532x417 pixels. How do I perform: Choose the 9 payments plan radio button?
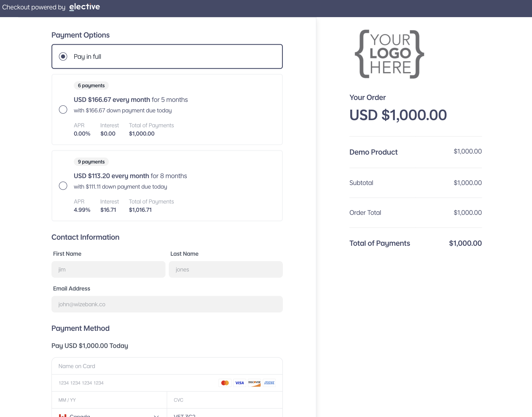pos(63,186)
